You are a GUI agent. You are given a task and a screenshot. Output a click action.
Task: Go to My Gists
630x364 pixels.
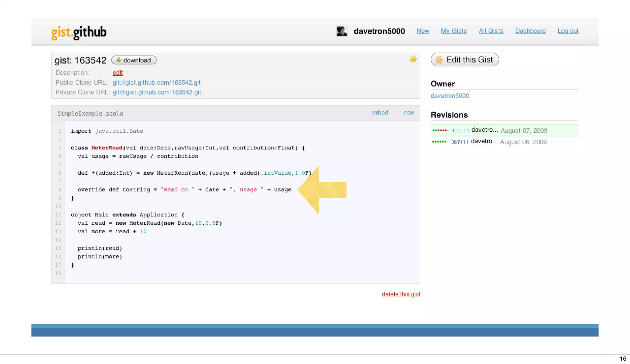(454, 31)
